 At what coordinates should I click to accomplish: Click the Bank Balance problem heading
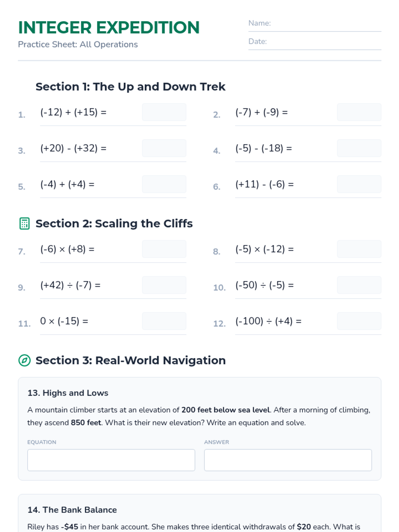pos(72,510)
